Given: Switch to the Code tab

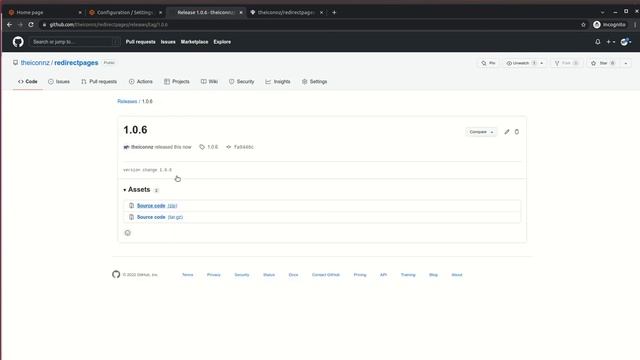Looking at the screenshot, I should 28,82.
